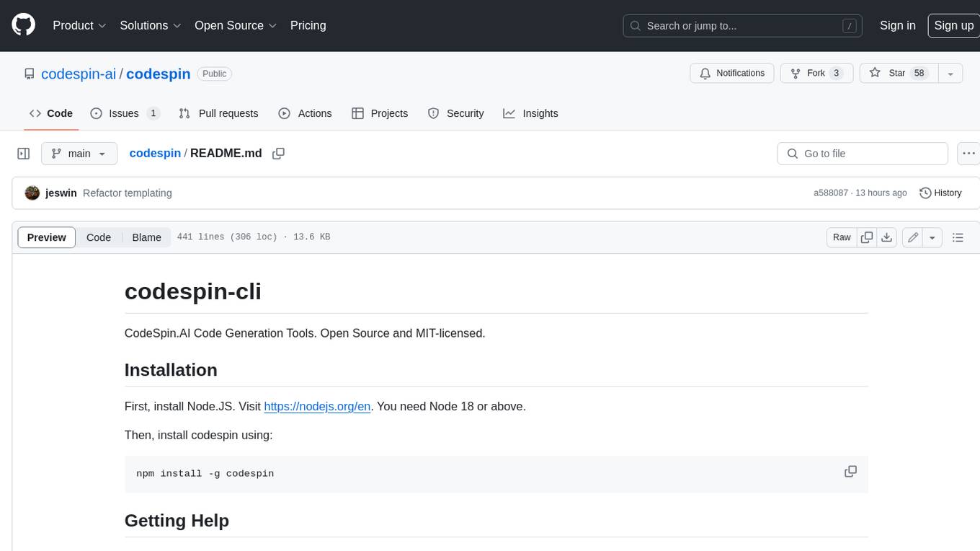Select the Preview view
Screen dimensions: 980x551
[x=47, y=237]
